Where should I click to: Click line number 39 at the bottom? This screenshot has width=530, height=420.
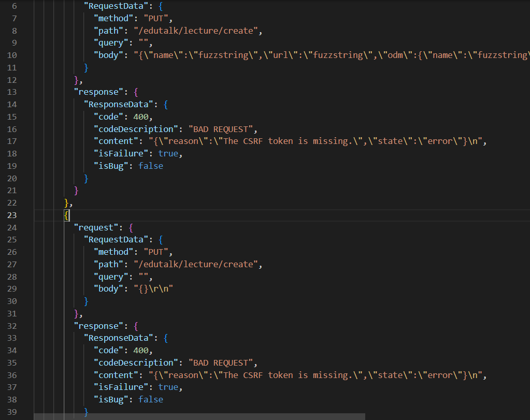click(11, 412)
